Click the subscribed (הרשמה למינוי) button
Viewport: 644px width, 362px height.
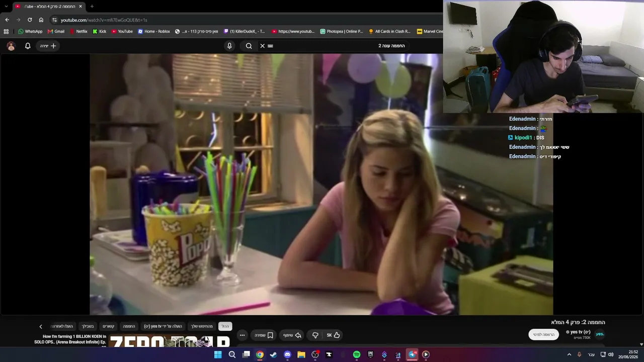click(544, 335)
